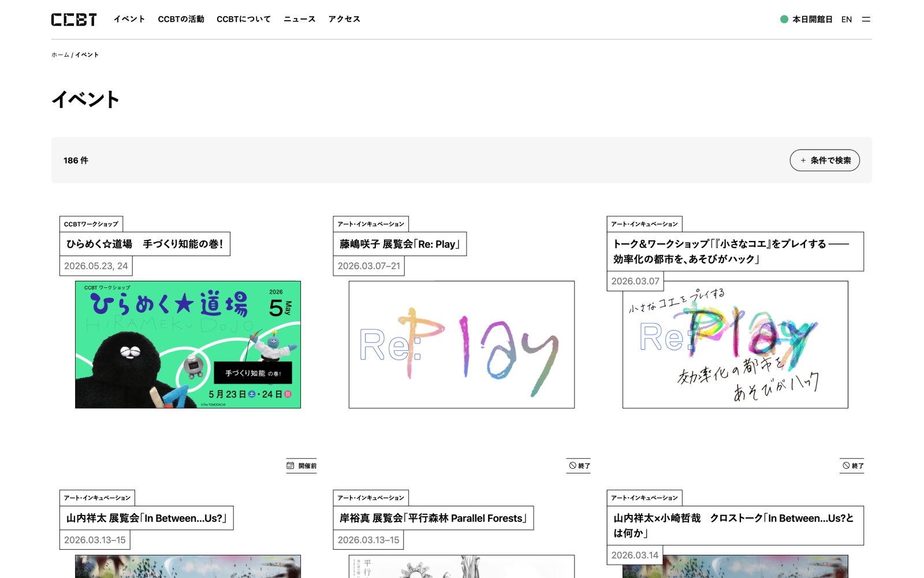Click アート・インキュベーション tag above トーク&ワークショップ
924x578 pixels.
click(x=644, y=224)
